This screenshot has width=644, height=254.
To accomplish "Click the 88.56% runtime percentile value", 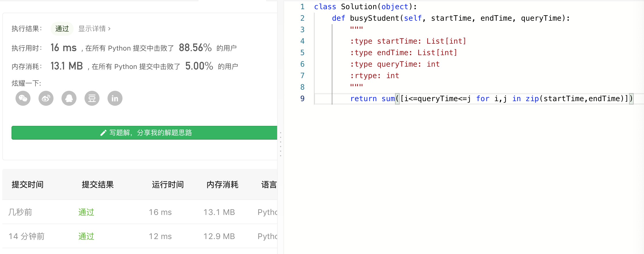I will (195, 48).
